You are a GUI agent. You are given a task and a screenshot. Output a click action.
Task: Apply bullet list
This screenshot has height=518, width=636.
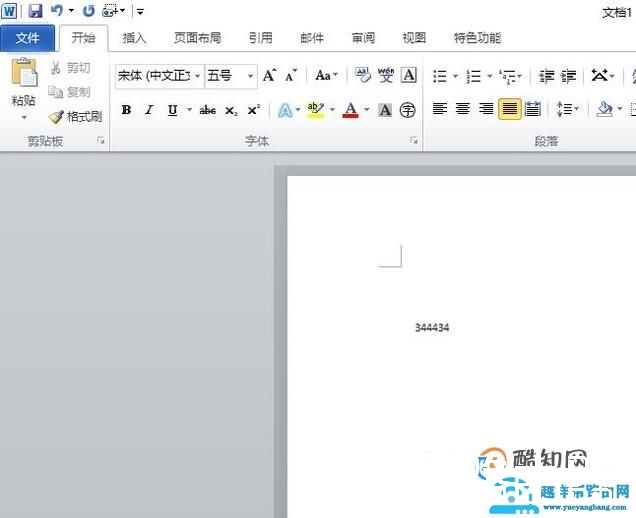[440, 76]
